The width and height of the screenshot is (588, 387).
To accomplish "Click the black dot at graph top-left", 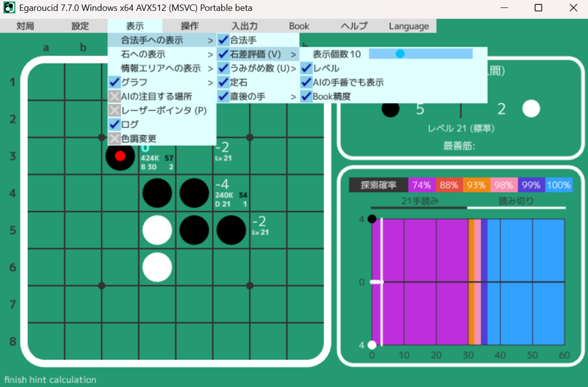I will pos(372,219).
